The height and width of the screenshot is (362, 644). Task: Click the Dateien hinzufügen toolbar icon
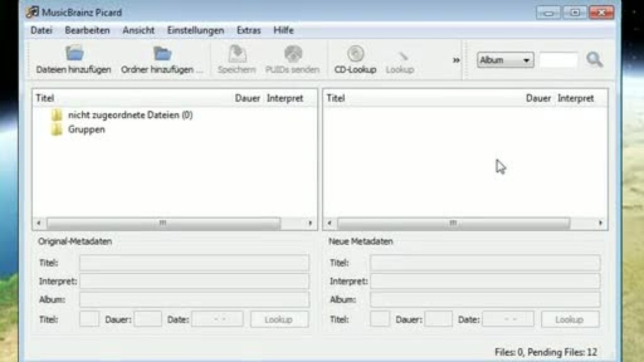74,54
